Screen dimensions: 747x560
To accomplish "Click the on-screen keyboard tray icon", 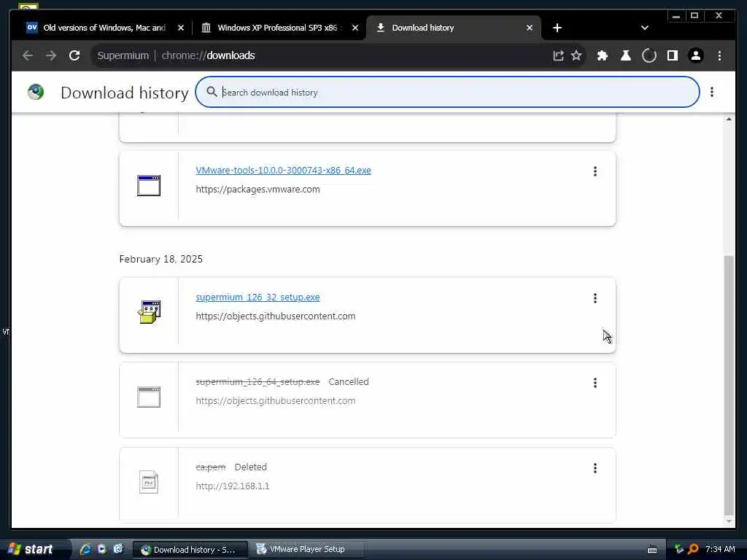I will (652, 550).
